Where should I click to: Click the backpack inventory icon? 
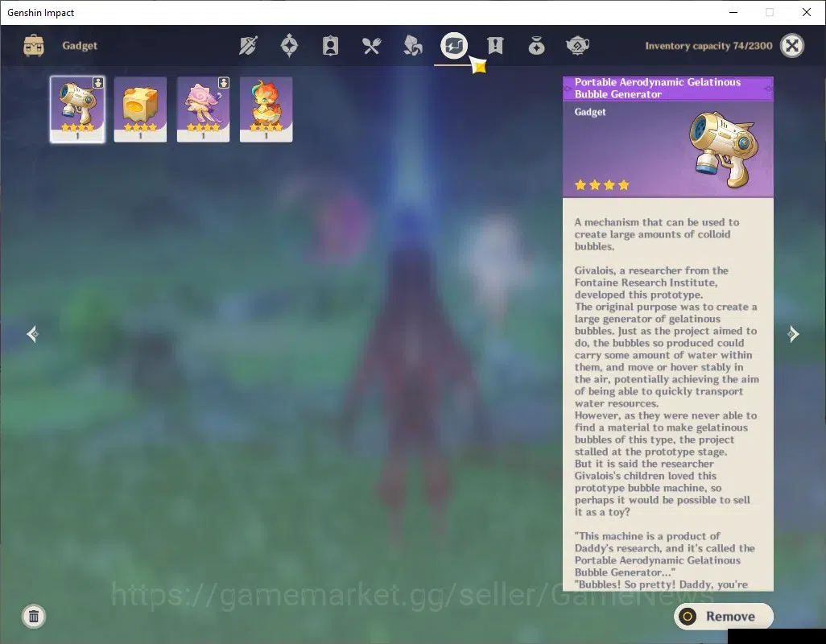click(34, 46)
